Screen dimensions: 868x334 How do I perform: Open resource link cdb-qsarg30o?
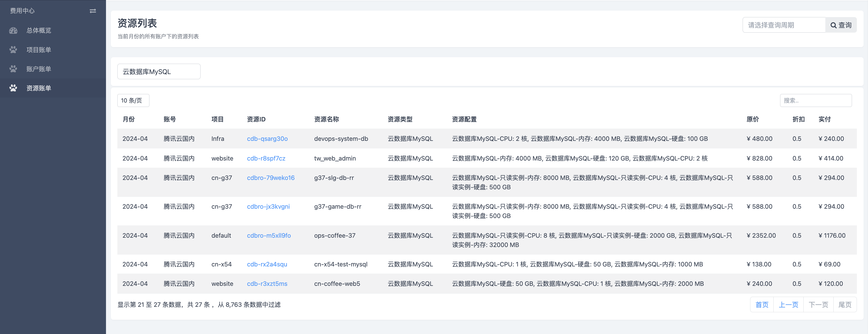(267, 139)
